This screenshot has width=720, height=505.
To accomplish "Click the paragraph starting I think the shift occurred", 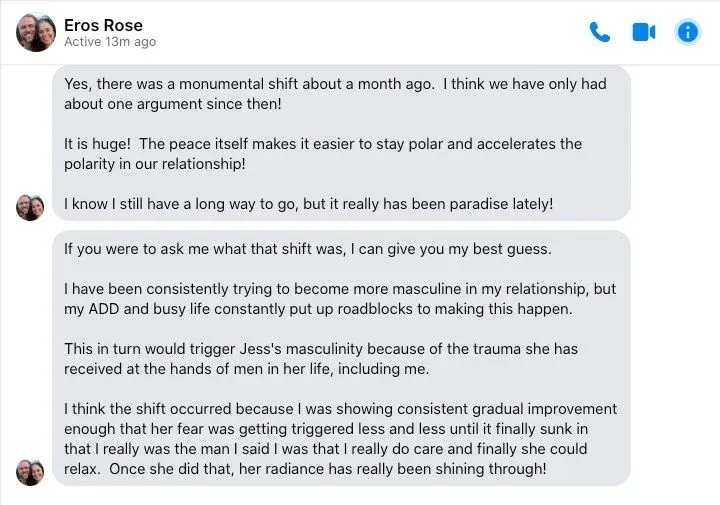I will click(x=340, y=439).
